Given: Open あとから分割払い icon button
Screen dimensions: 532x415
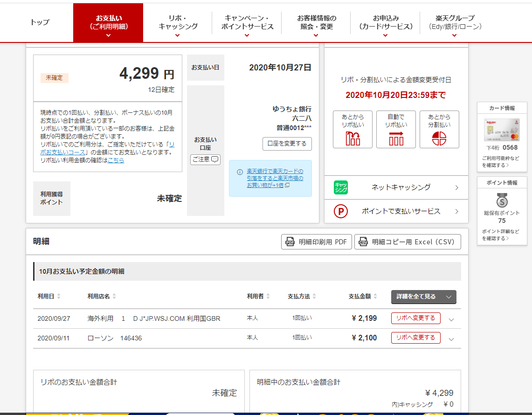Looking at the screenshot, I should click(439, 129).
